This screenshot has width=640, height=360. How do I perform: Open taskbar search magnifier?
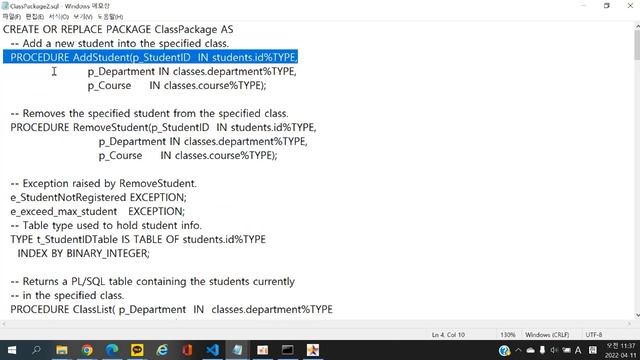tap(36, 350)
